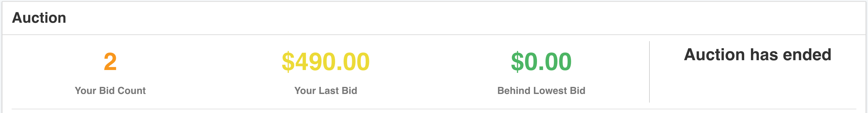Click the Behind Lowest Bid label

[x=541, y=90]
